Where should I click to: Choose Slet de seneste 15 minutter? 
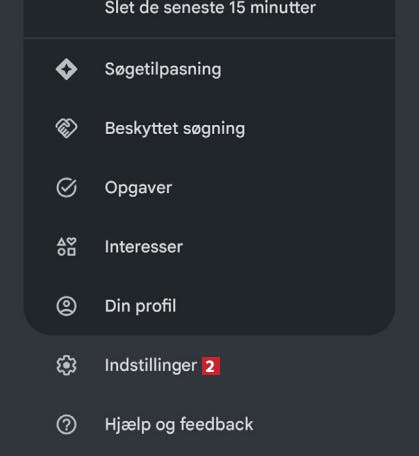point(209,13)
